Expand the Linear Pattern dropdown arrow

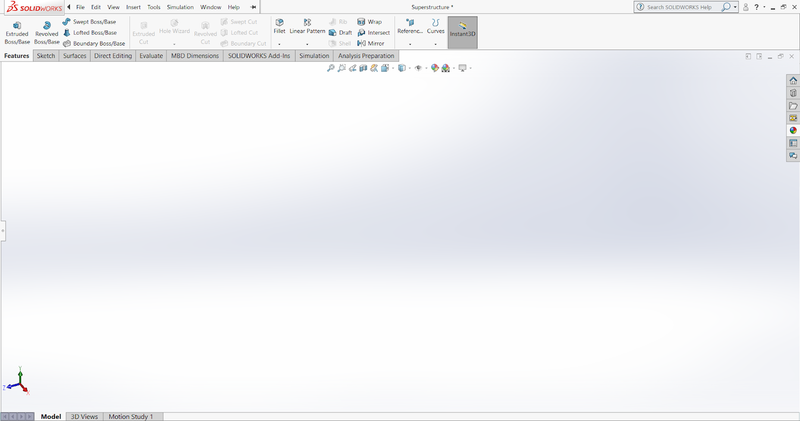pyautogui.click(x=307, y=44)
